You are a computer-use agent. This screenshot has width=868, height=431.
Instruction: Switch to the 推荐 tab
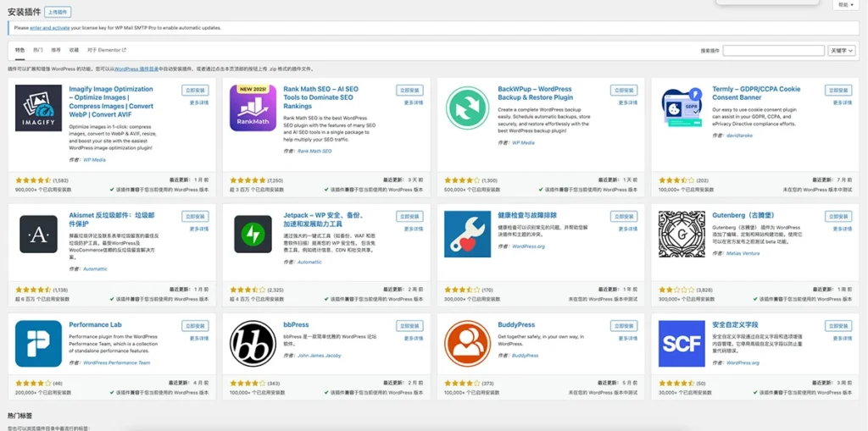pyautogui.click(x=56, y=50)
